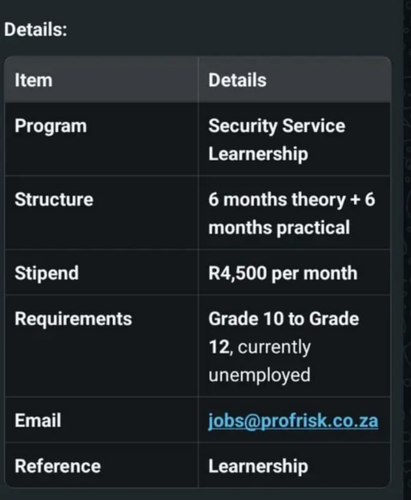Open the jobs@profrisk.co.za email link
This screenshot has width=411, height=500.
(x=293, y=421)
